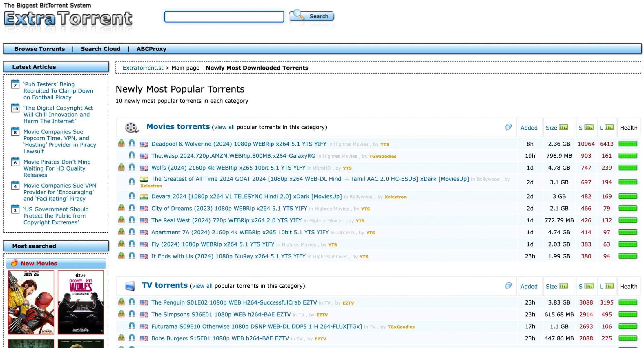Open the Popcorn Time lawsuit article
Image resolution: width=644 pixels, height=348 pixels.
click(x=60, y=141)
